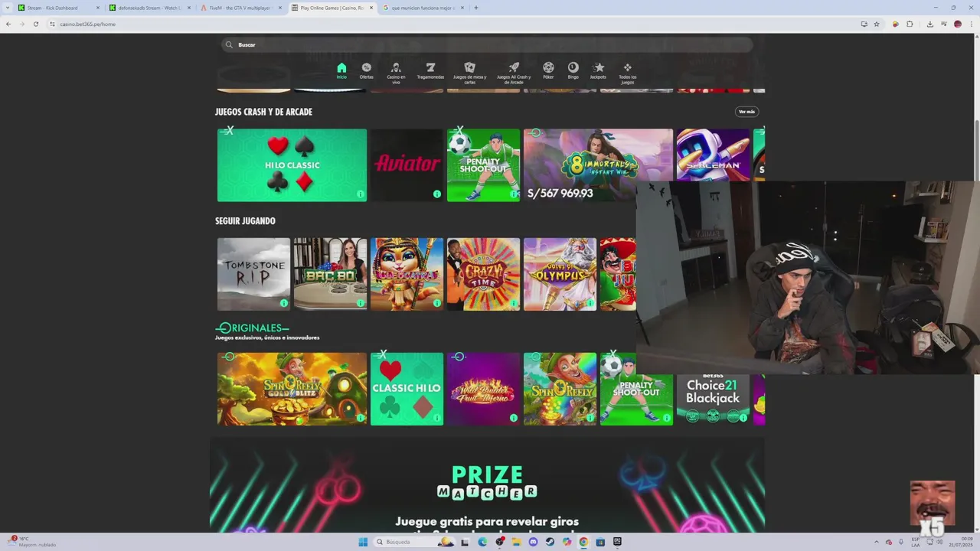The width and height of the screenshot is (980, 551).
Task: Open the Bingo category
Action: coord(573,70)
